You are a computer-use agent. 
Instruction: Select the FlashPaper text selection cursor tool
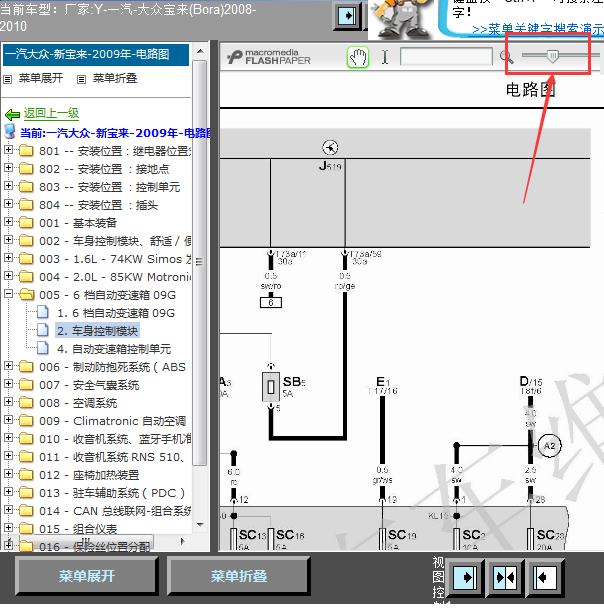[x=385, y=57]
